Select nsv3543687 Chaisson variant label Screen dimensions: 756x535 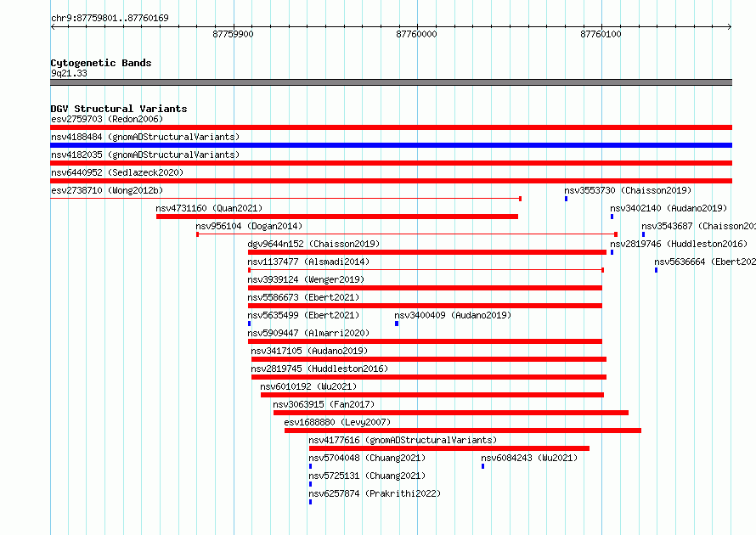[698, 226]
